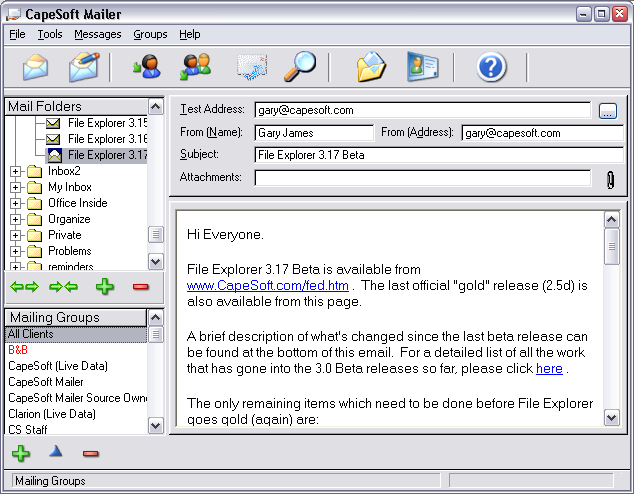Select File Explorer 3.16 message
The height and width of the screenshot is (494, 635).
[107, 139]
